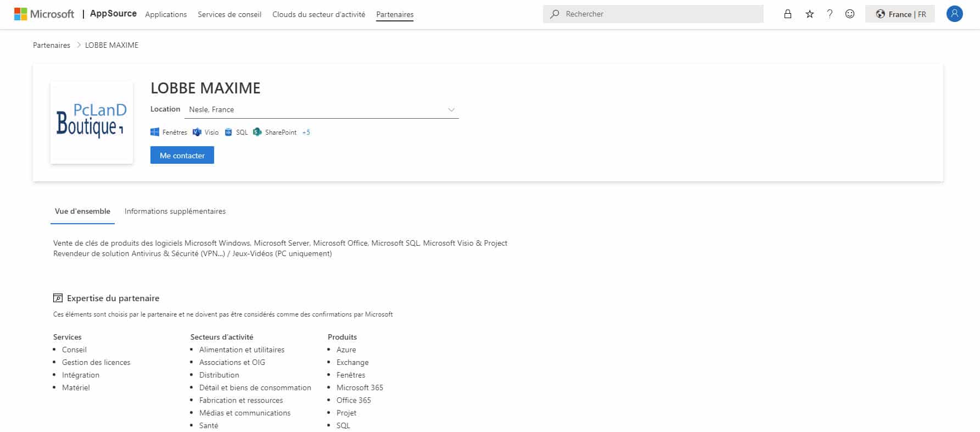Click Exchange in Produits list

point(352,362)
